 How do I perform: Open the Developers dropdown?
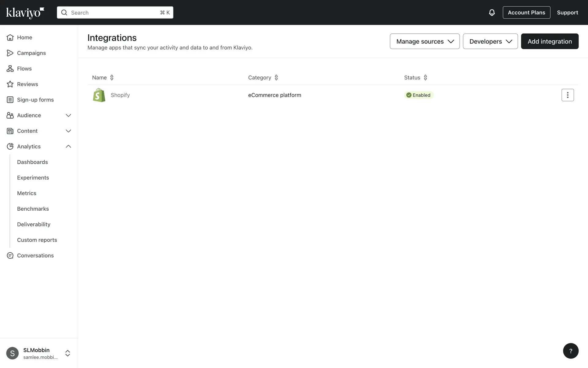coord(490,41)
